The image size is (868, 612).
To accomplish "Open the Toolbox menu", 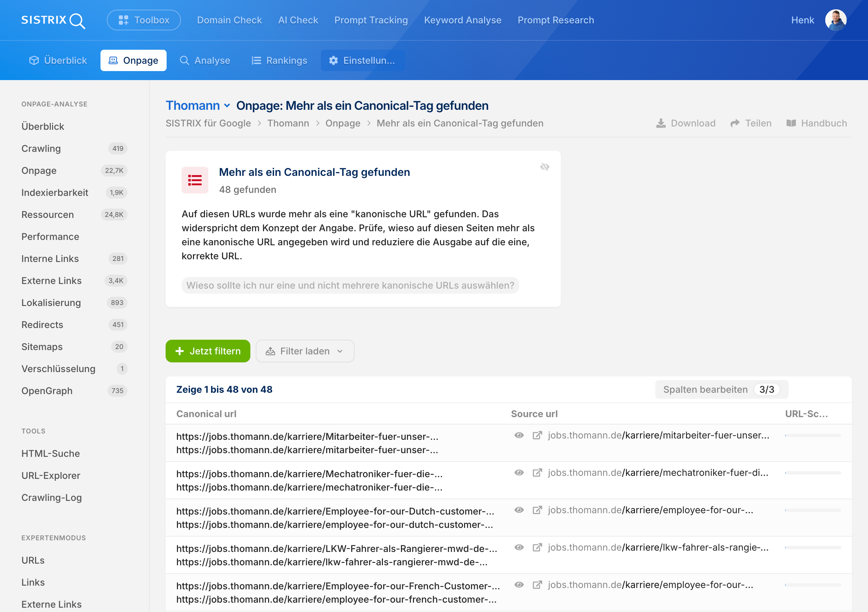I will [144, 20].
